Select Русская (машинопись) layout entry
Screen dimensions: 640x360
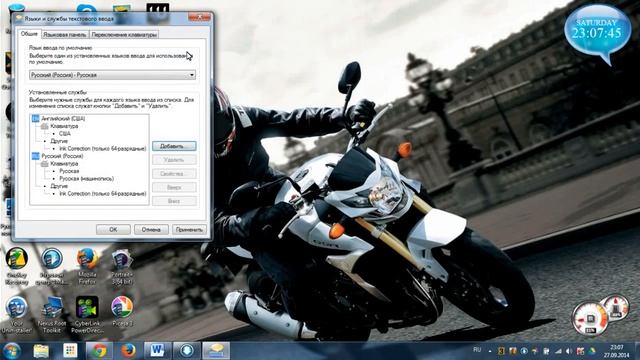click(86, 178)
